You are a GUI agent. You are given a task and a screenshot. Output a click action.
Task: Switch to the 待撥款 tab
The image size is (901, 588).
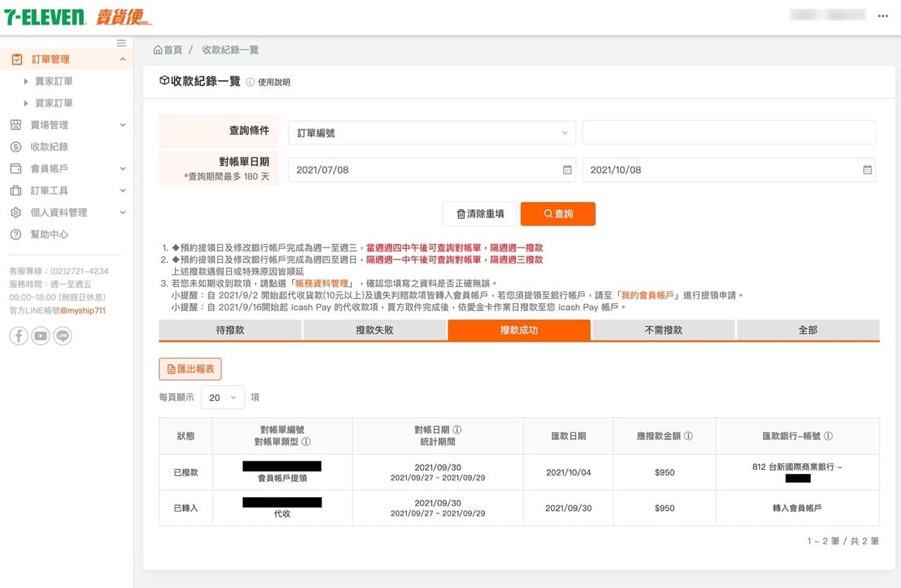click(230, 330)
